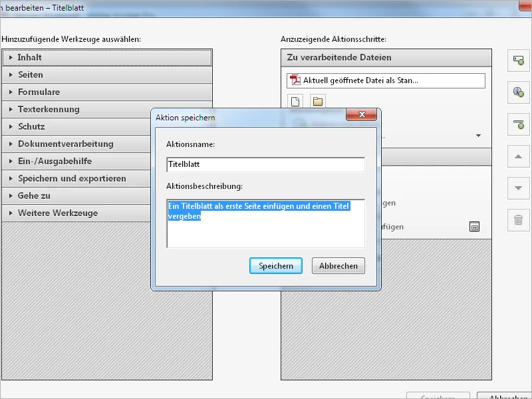Open step options icon next to einfügen
This screenshot has width=532, height=399.
[x=474, y=227]
